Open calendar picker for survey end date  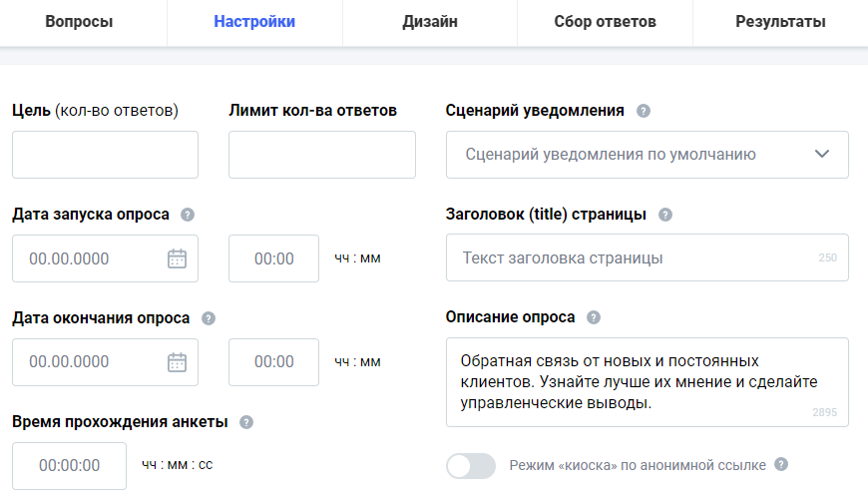177,362
